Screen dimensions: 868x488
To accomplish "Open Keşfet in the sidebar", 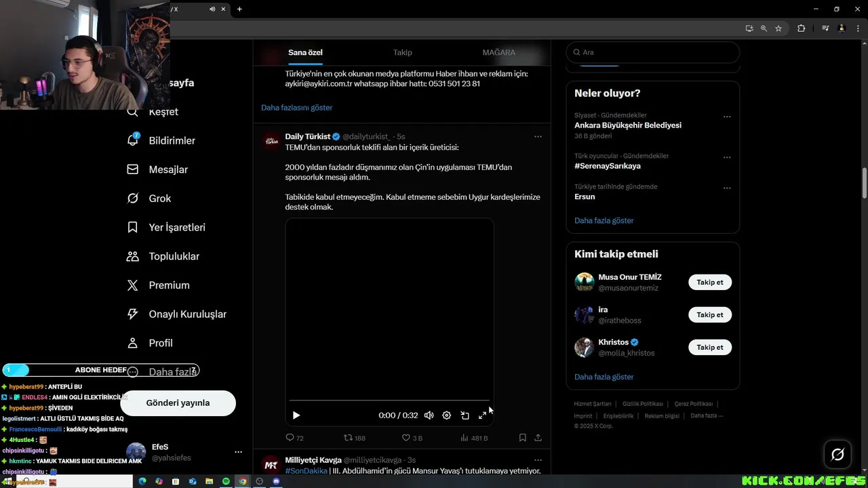I will [163, 112].
